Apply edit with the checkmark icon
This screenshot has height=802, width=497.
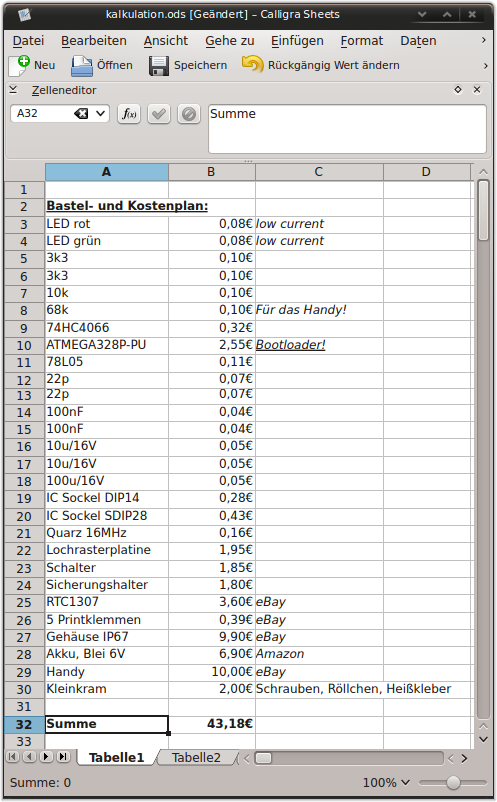[159, 114]
